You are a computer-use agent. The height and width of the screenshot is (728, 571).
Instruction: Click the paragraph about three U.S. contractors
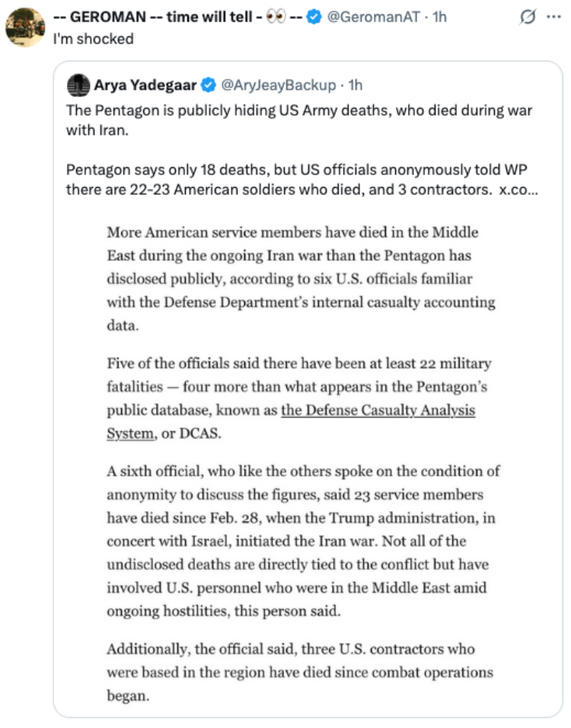point(300,672)
